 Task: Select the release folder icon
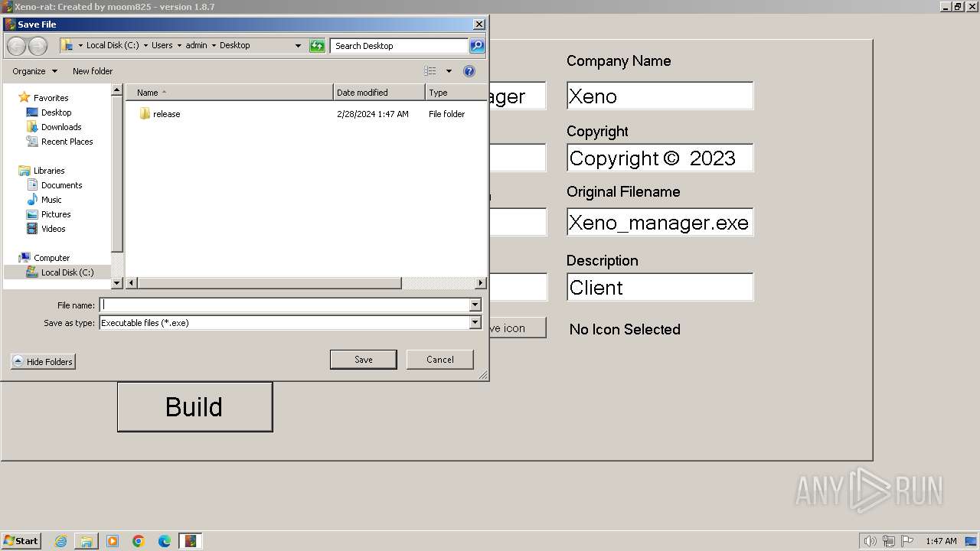pos(145,114)
